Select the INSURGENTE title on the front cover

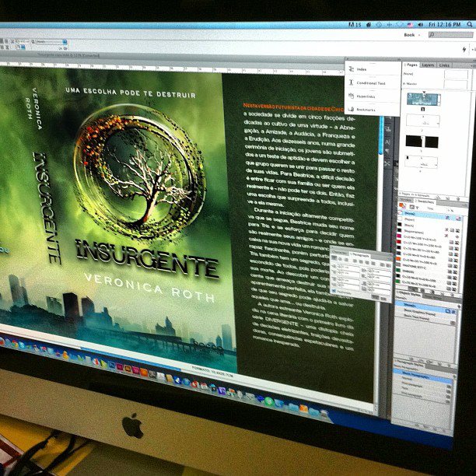pos(147,258)
